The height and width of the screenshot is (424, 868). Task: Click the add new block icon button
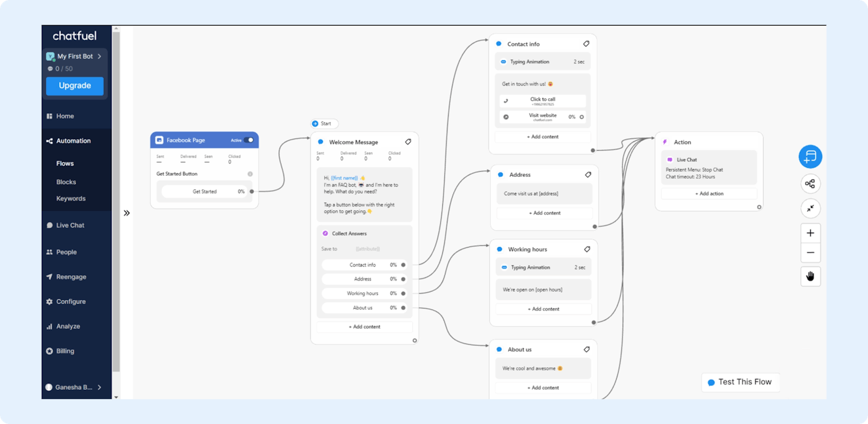pos(810,157)
